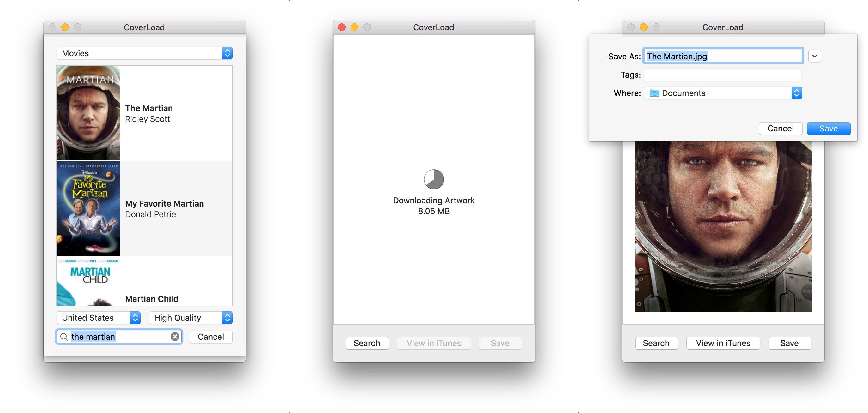Click blue Save button in dialog
The image size is (868, 413).
click(829, 128)
